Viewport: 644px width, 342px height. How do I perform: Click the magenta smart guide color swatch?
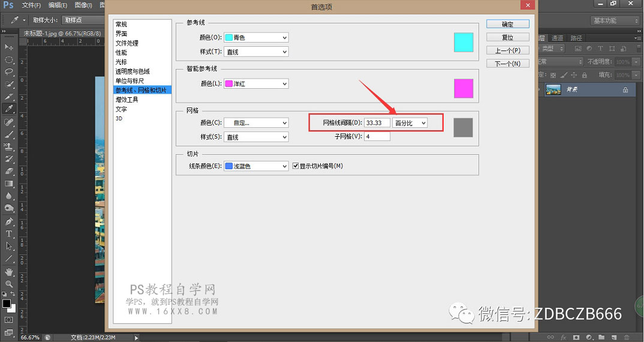click(x=464, y=88)
